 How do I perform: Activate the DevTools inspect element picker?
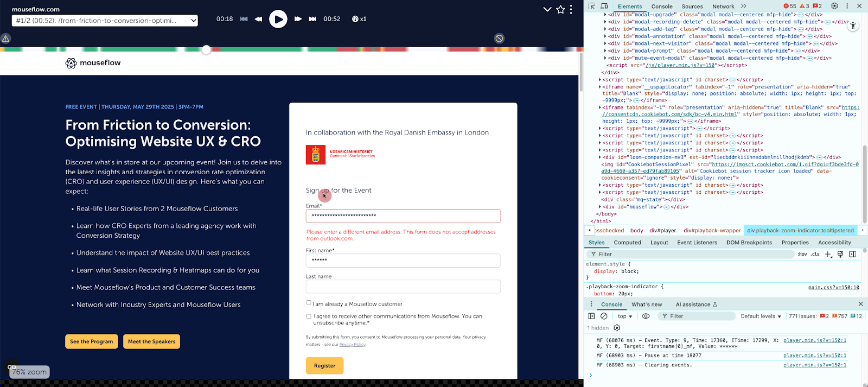click(x=591, y=6)
